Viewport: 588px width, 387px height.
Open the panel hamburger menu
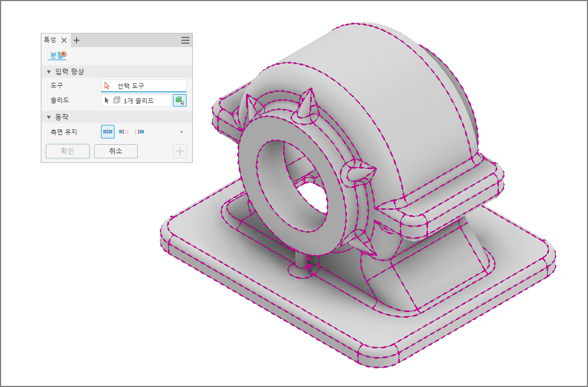(185, 40)
